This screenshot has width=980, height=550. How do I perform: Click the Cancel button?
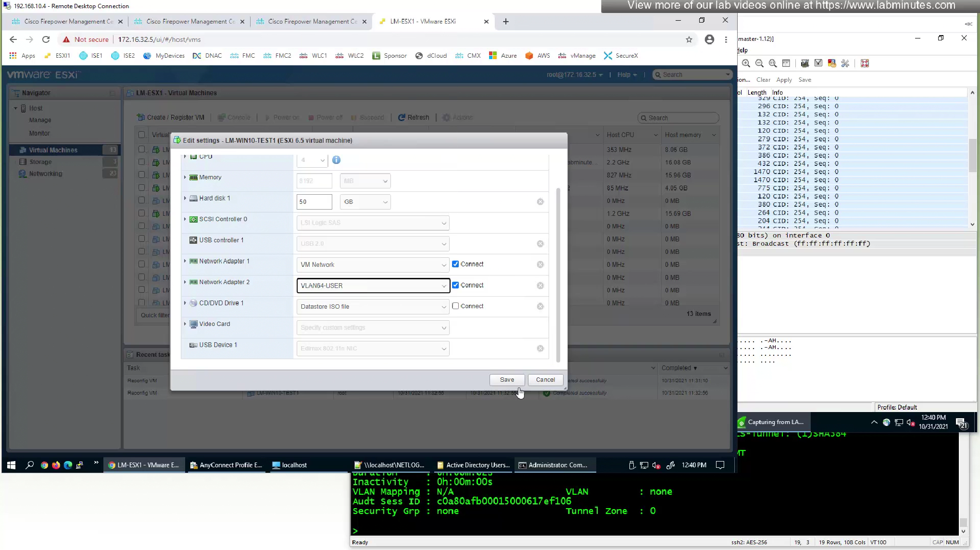click(x=545, y=380)
